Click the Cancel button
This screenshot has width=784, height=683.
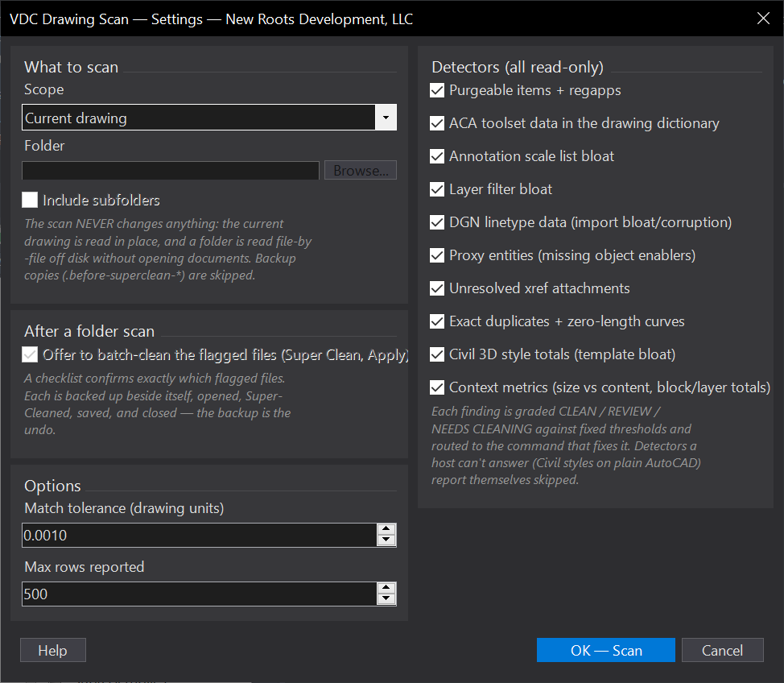coord(723,650)
